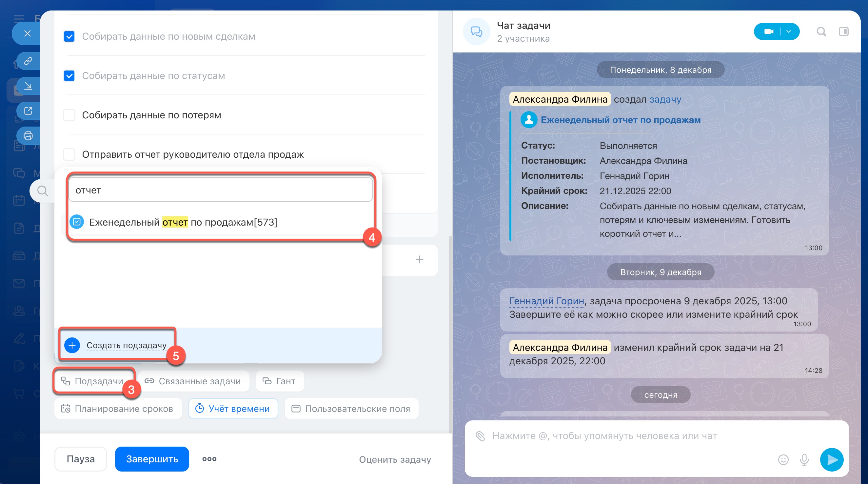Check "Отправить отчет руководителю отдела продаж"

69,154
